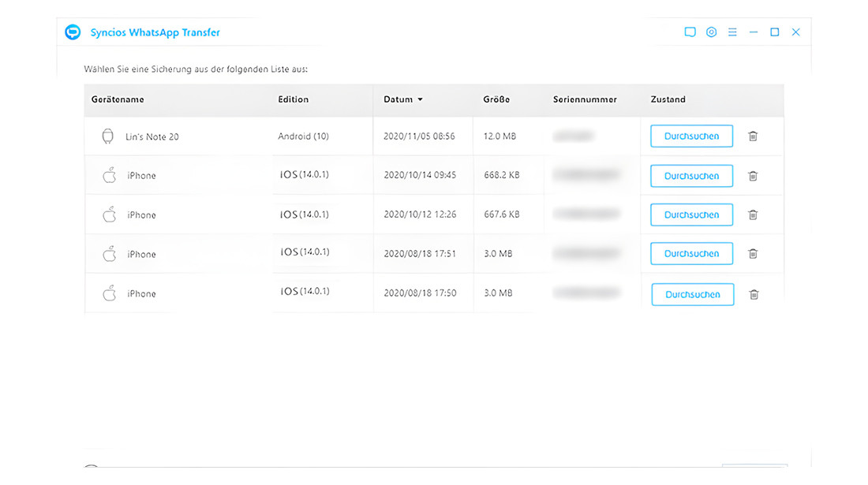Screen dimensions: 868x485
Task: Select the Android (10) edition cell
Action: point(303,136)
